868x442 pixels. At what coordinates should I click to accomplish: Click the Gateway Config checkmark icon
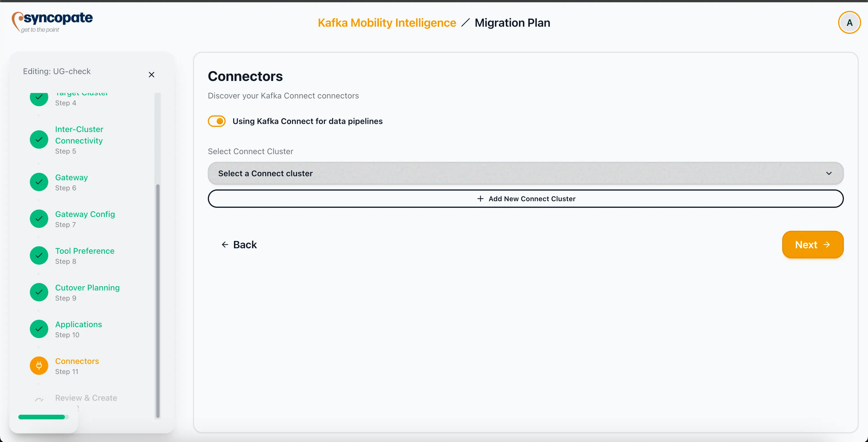[x=39, y=219]
